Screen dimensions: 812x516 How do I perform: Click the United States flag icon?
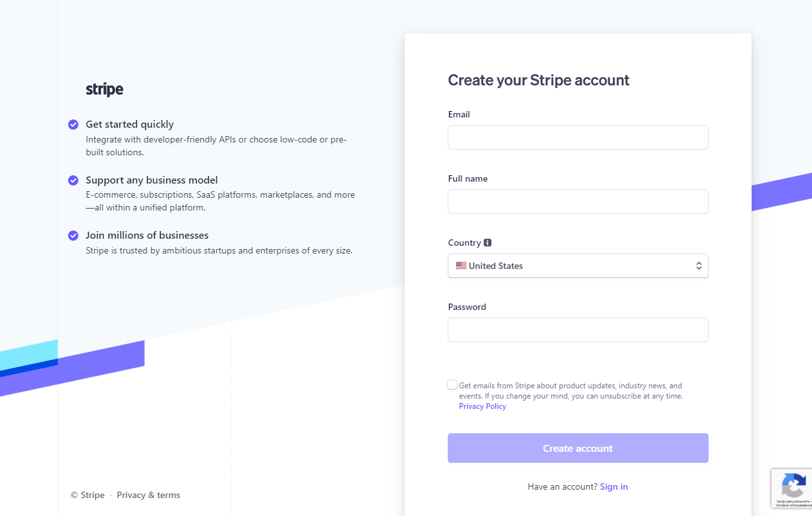(x=461, y=266)
